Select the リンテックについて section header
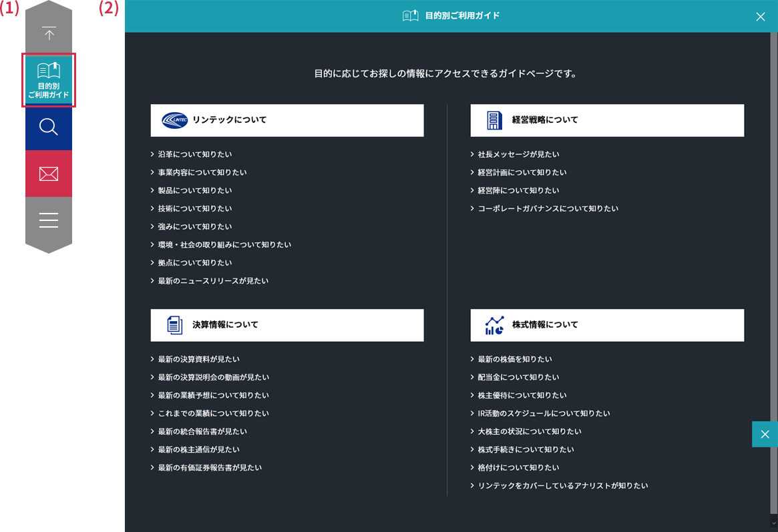The image size is (778, 532). coord(287,120)
